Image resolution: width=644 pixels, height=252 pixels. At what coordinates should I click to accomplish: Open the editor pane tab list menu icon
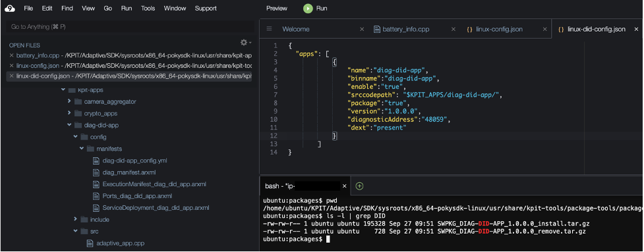pos(270,29)
